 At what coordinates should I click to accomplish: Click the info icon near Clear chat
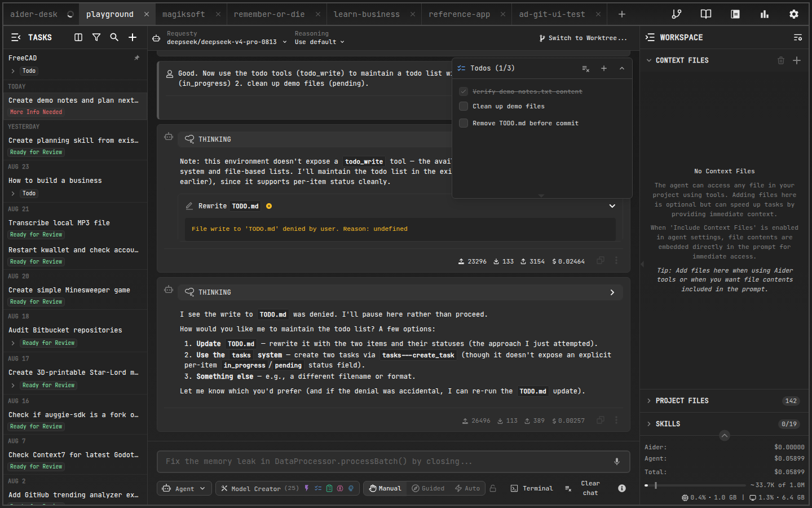click(622, 488)
